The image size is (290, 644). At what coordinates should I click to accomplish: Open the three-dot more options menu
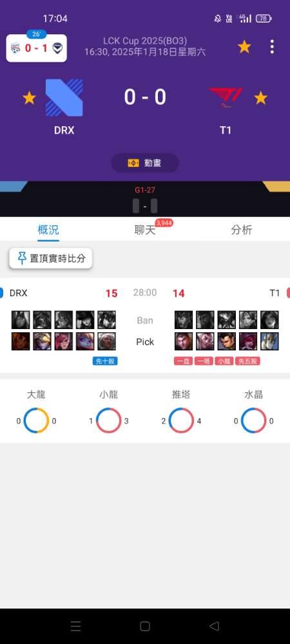coord(272,47)
